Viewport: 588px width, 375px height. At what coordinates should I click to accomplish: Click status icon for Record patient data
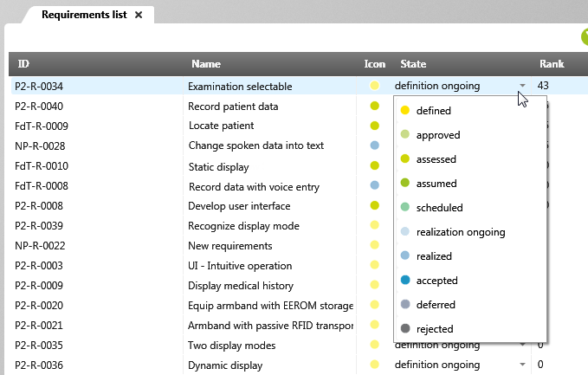(375, 106)
